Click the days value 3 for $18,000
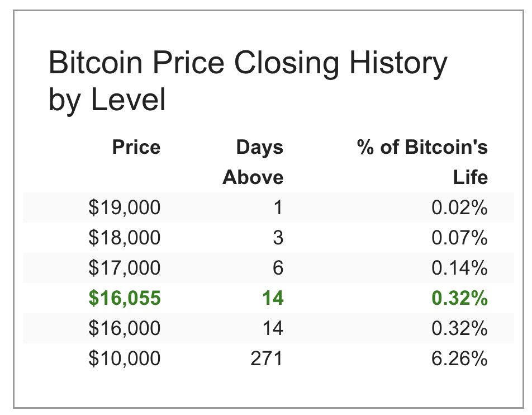Screen dimensions: 532x415 click(x=278, y=237)
